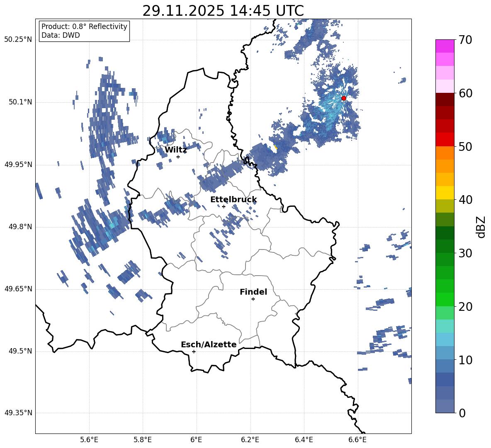Screen dimensions: 491x448
Task: Click the "5.8°E" longitude label
Action: (143, 440)
